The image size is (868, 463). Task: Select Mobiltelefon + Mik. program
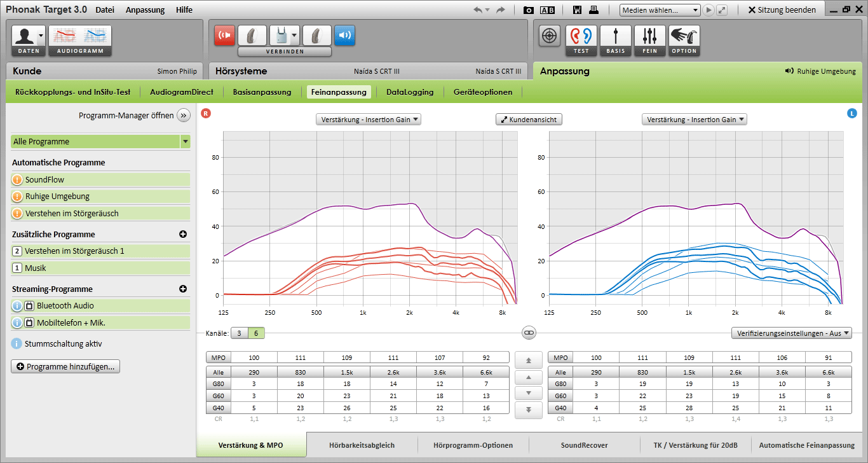pyautogui.click(x=100, y=322)
